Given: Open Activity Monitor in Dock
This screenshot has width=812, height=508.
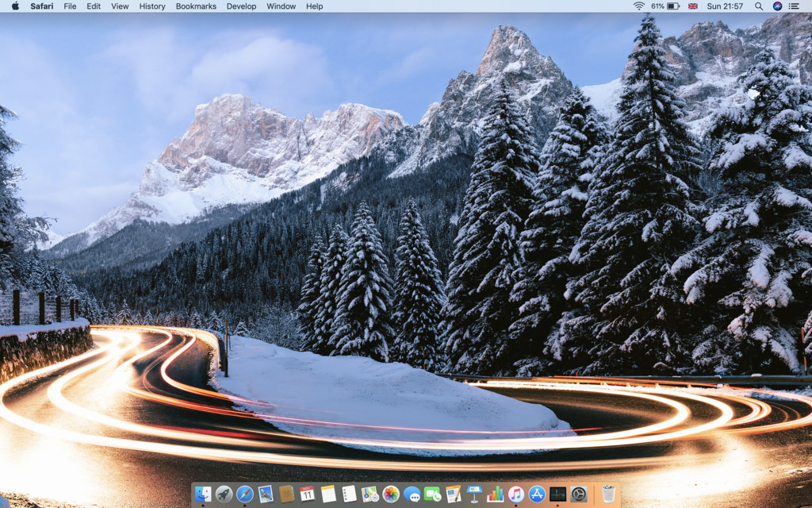Looking at the screenshot, I should point(557,494).
